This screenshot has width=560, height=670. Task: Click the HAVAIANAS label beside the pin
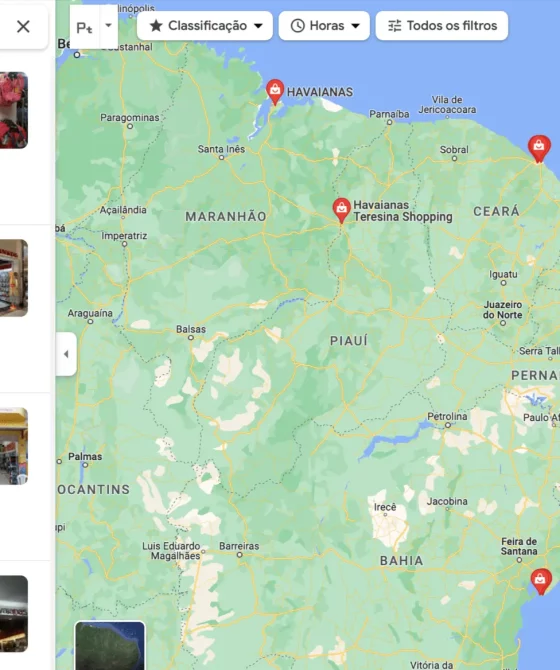point(320,92)
